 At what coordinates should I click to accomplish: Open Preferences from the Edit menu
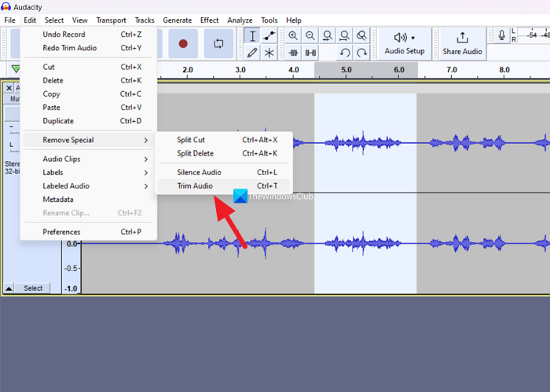pyautogui.click(x=88, y=232)
